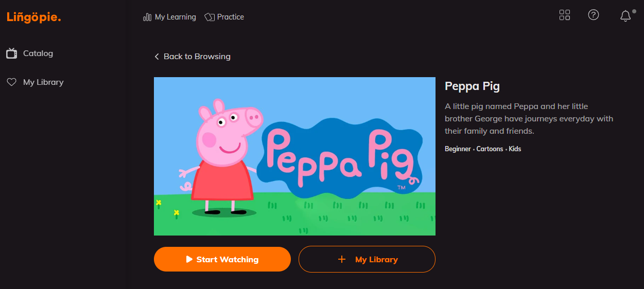
Task: Click the Lingopie logo
Action: point(34,17)
